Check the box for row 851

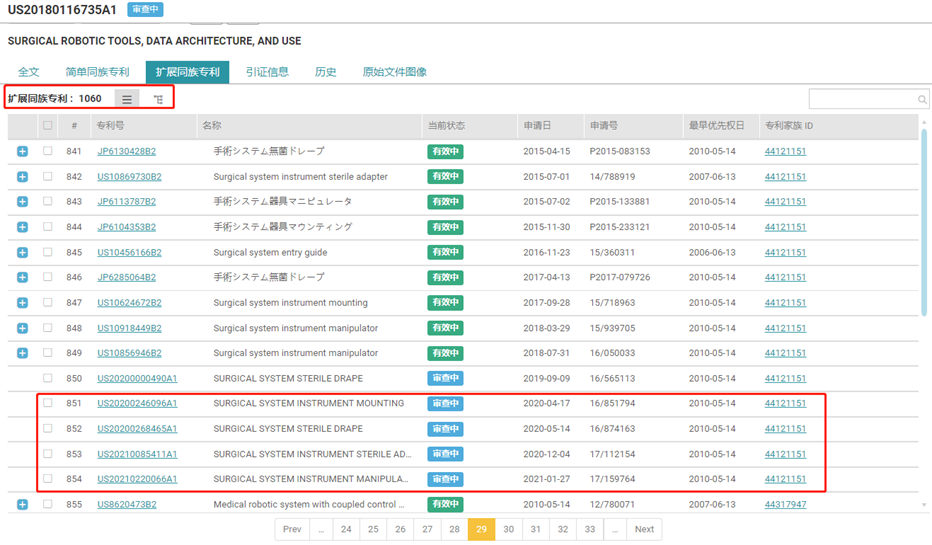[47, 404]
